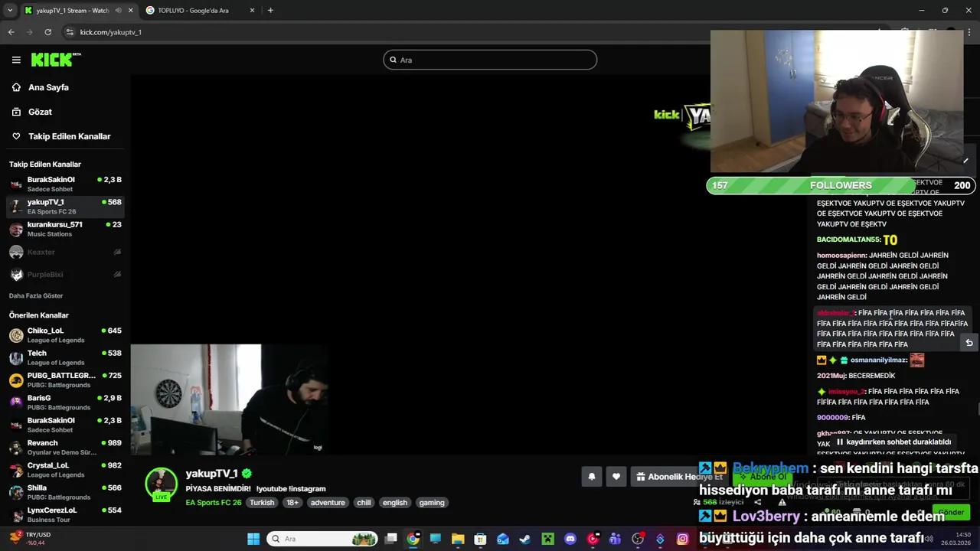Select the english tag

coord(395,503)
